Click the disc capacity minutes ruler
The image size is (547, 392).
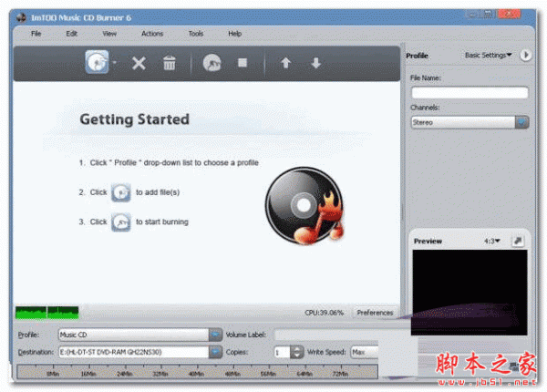click(x=197, y=371)
